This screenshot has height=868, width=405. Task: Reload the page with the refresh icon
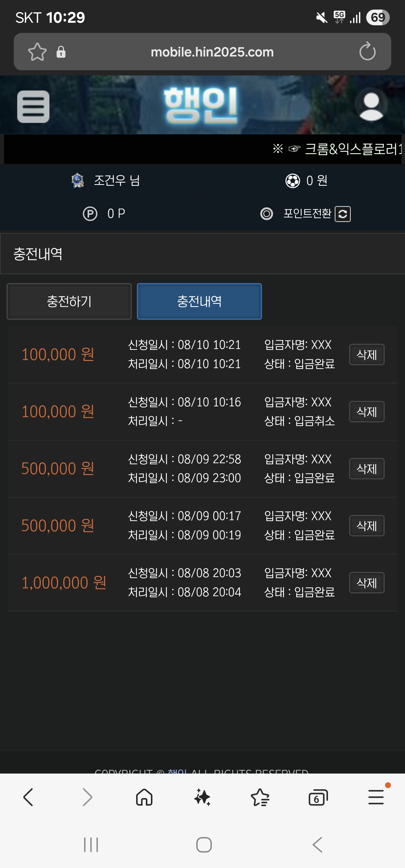[367, 51]
